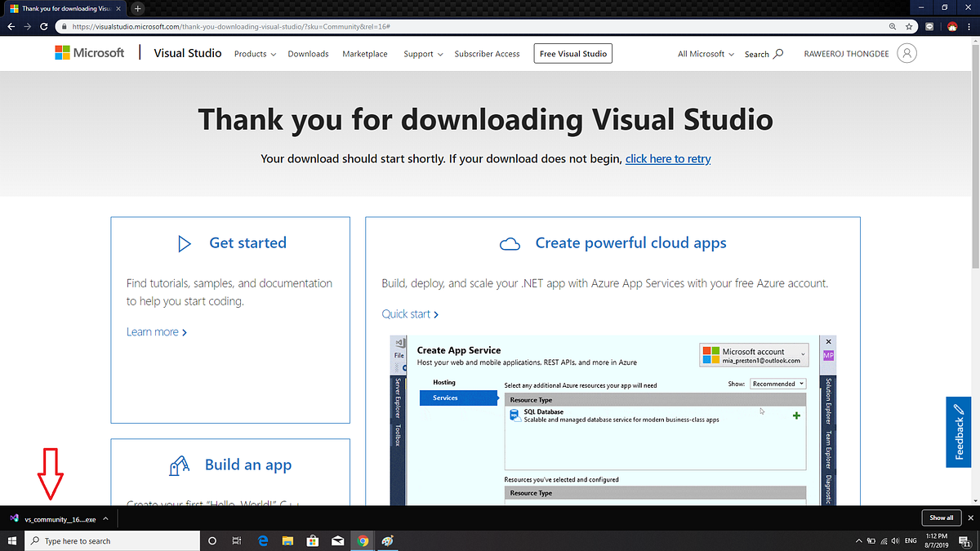Open the clock showing 1:12 PM
Screen dimensions: 980x551
click(x=938, y=540)
